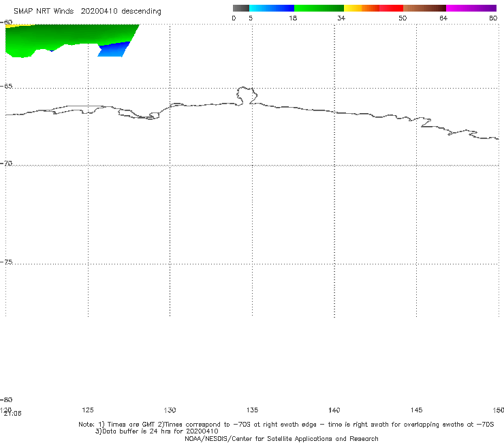Click the longitude label "145"

pos(416,410)
